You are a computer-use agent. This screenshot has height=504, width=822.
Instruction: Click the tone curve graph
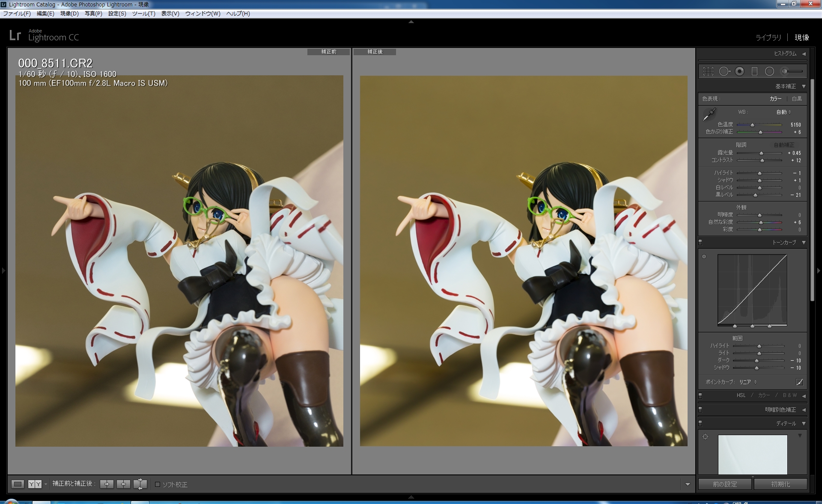click(x=752, y=290)
